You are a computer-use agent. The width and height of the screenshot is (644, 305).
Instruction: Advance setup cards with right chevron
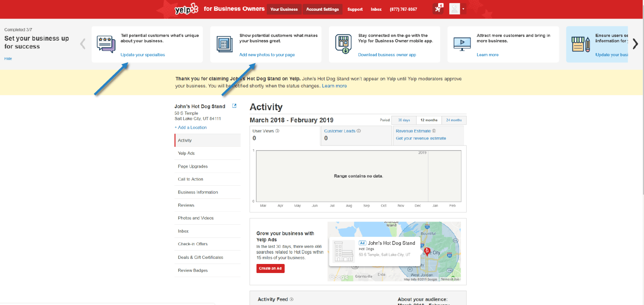[x=635, y=44]
